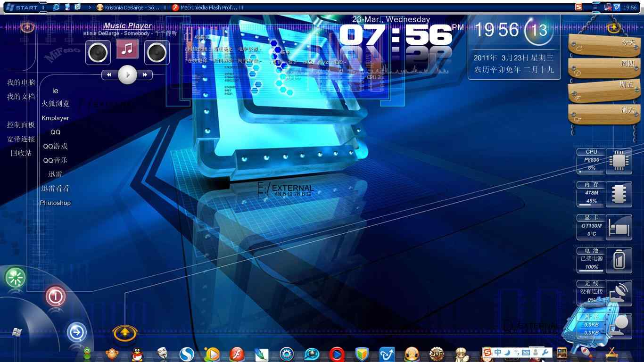Click the right speaker icon in Music Player
The width and height of the screenshot is (644, 362).
(157, 52)
